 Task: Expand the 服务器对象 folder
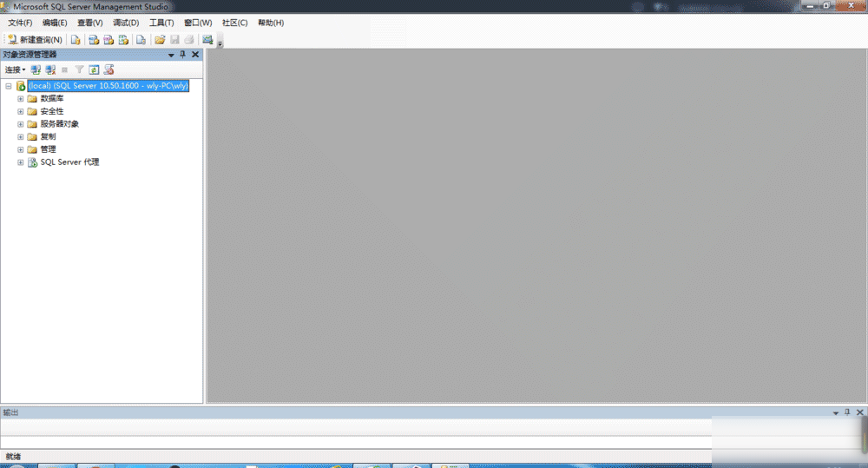pyautogui.click(x=21, y=124)
